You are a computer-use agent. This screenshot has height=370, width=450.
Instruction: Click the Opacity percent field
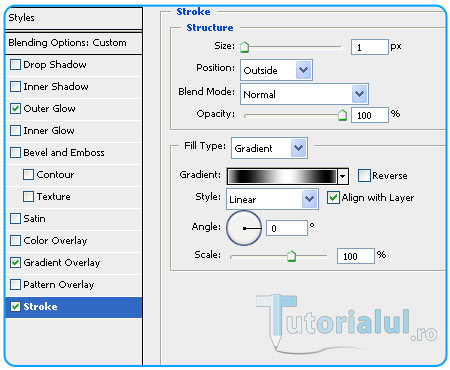(370, 115)
